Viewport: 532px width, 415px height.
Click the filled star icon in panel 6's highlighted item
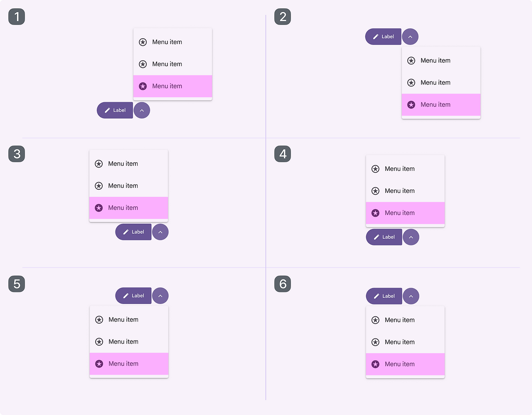pos(375,364)
